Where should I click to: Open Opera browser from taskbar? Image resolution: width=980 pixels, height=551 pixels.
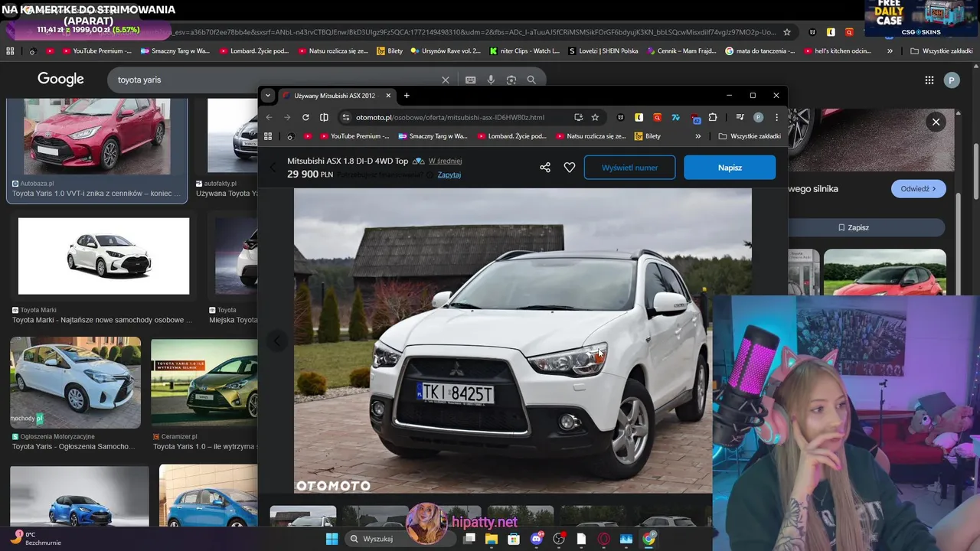(x=604, y=539)
